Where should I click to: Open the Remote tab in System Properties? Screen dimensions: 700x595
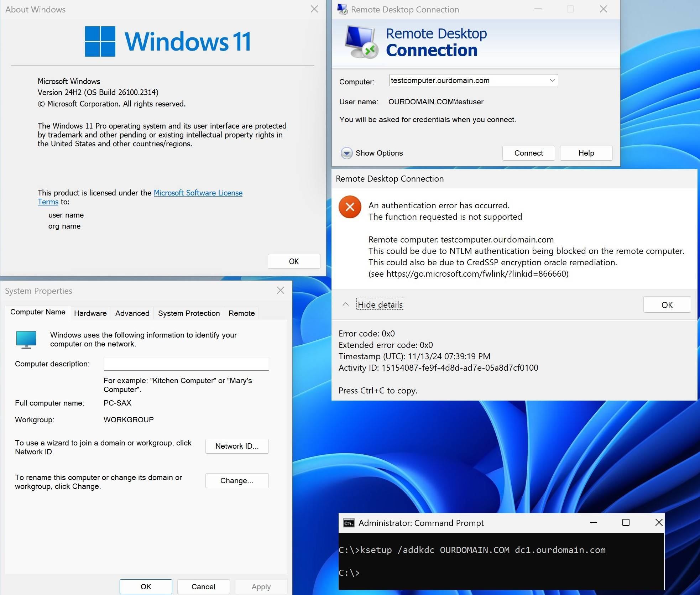coord(241,313)
